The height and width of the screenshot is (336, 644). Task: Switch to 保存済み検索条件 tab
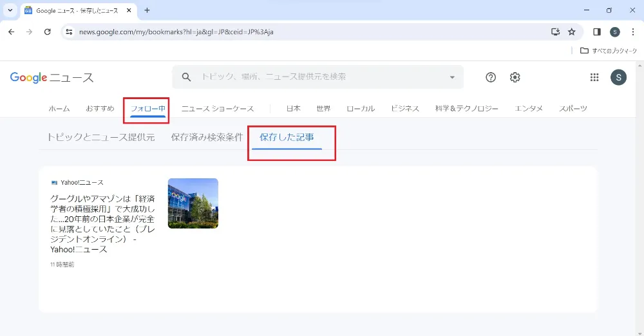207,137
